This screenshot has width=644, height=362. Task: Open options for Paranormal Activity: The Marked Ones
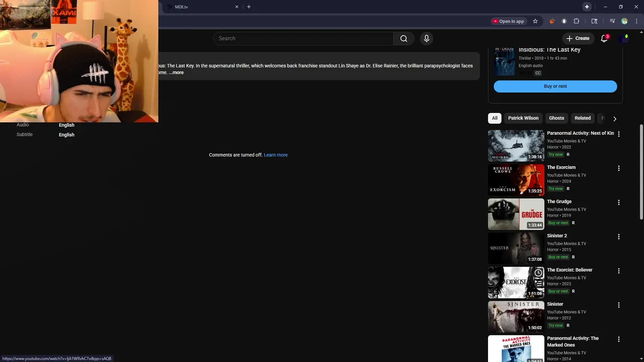click(x=619, y=339)
